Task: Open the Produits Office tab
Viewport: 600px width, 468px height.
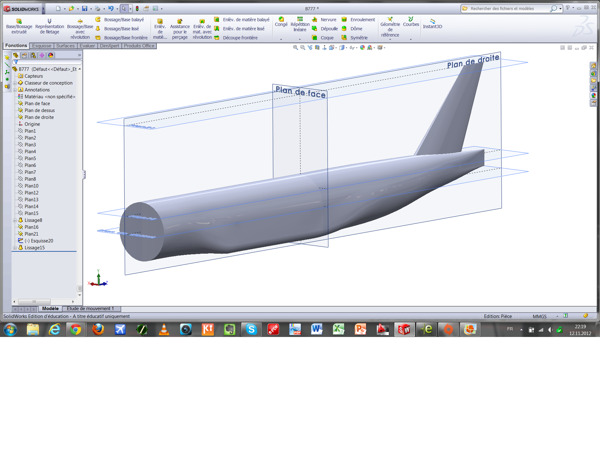Action: 139,46
